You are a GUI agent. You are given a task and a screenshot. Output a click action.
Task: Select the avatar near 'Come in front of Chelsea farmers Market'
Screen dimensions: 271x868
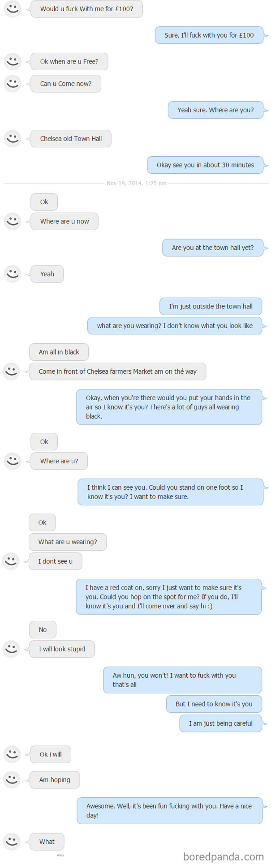11,372
